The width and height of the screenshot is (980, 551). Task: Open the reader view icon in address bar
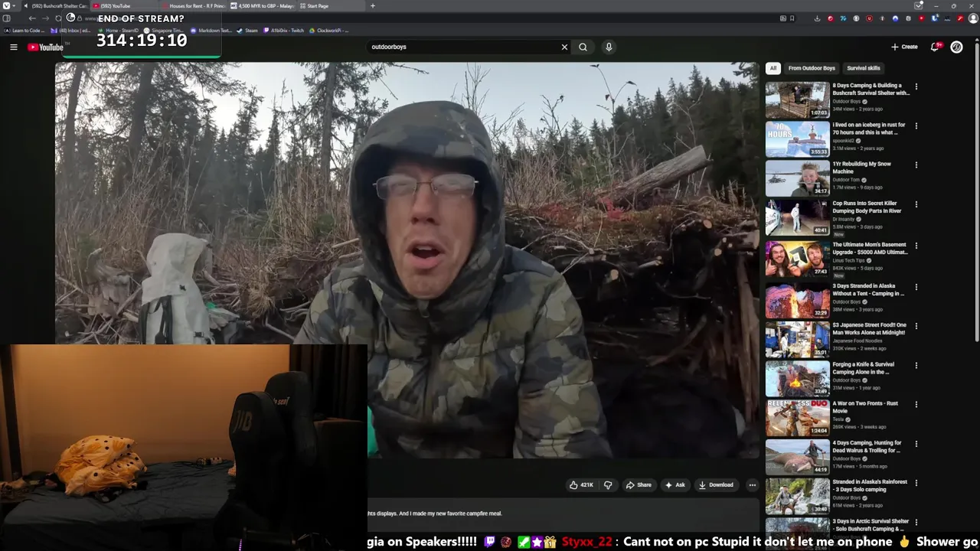pyautogui.click(x=782, y=18)
